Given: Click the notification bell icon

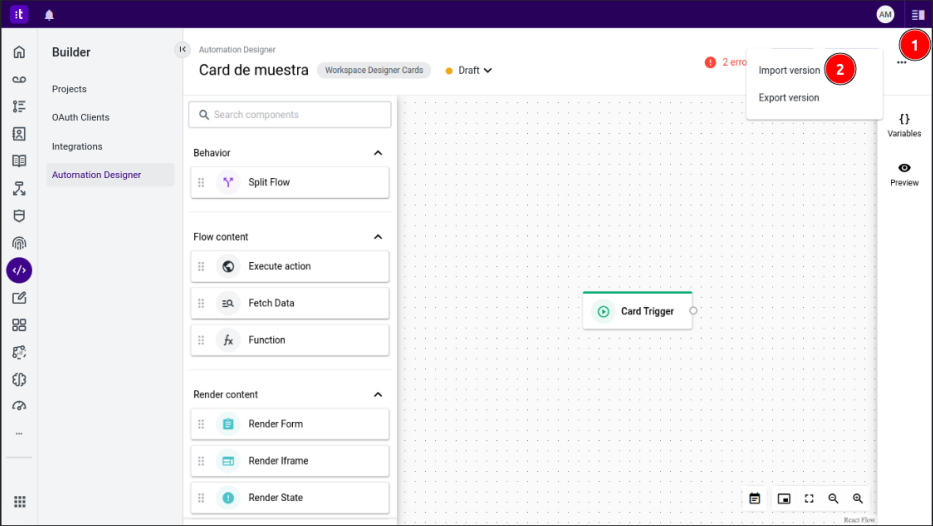Looking at the screenshot, I should (50, 15).
